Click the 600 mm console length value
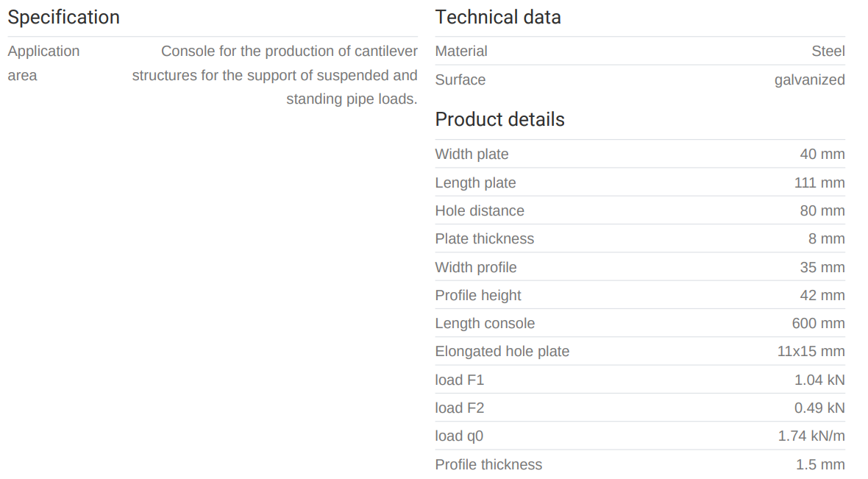 (x=818, y=324)
